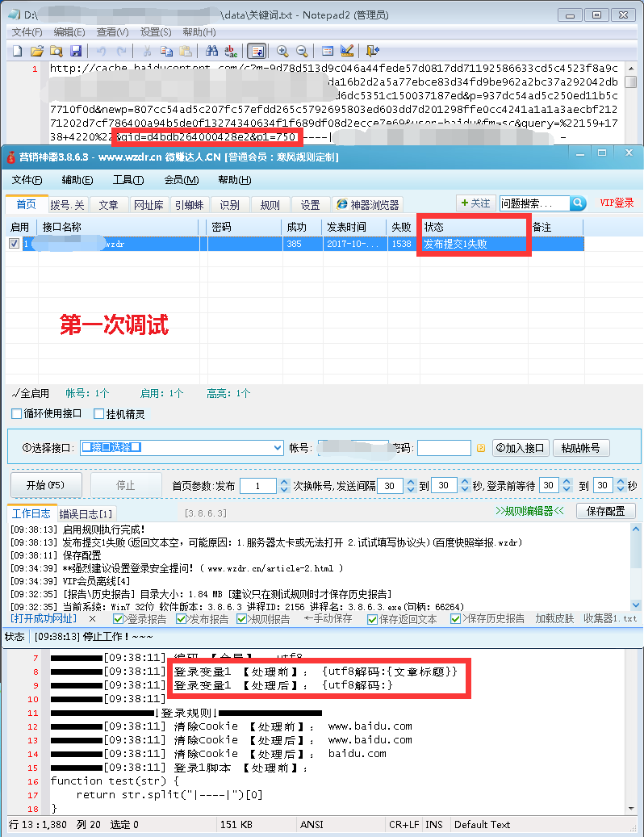The height and width of the screenshot is (837, 644).
Task: Click the 全启用 label
Action: click(31, 393)
